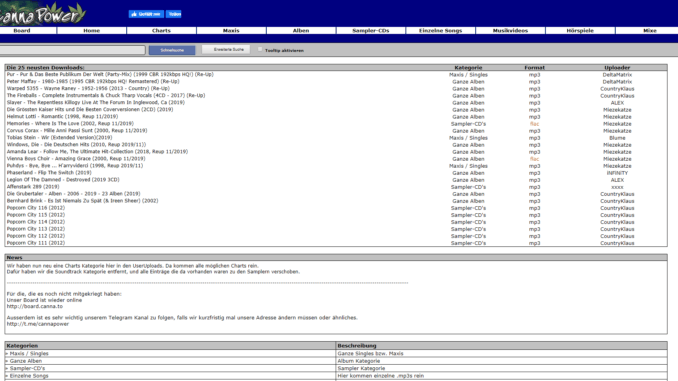Click uploader INFINITY in Phaserland row

click(x=617, y=173)
